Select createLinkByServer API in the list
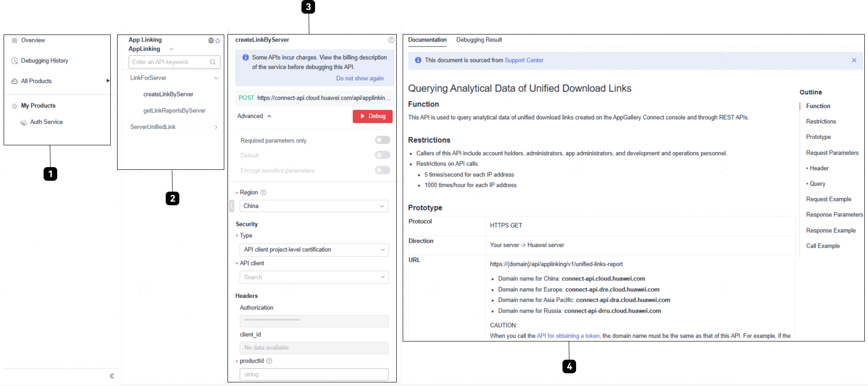This screenshot has width=868, height=386. [168, 94]
